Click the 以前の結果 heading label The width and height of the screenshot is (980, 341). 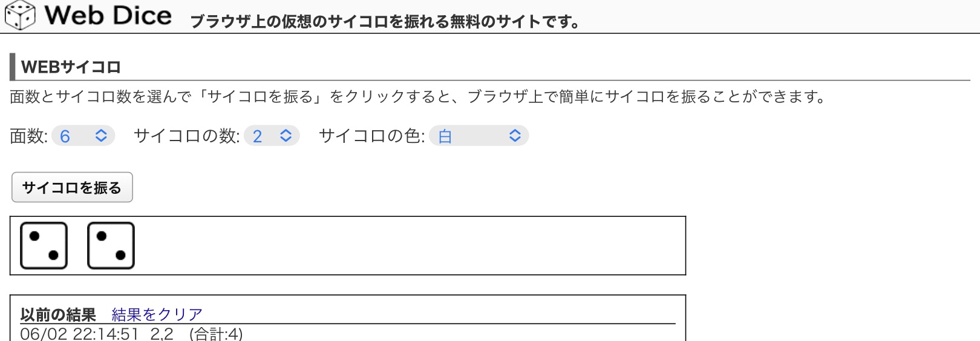(58, 314)
